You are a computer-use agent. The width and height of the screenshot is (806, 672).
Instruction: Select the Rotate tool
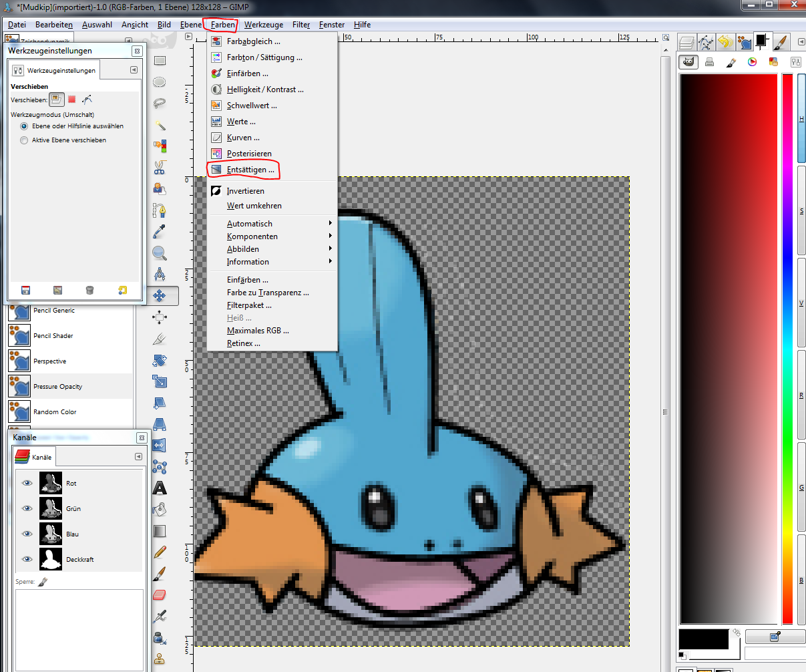[160, 360]
